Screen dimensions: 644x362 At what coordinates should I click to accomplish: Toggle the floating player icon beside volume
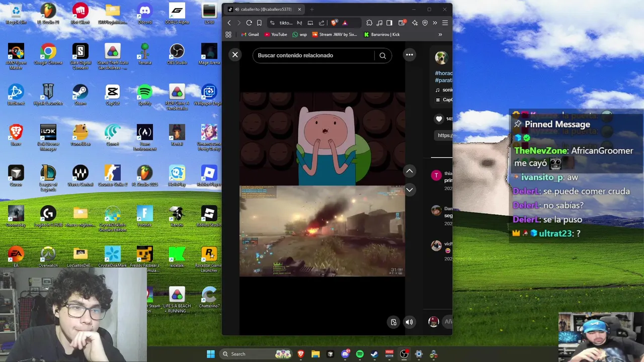tap(393, 322)
